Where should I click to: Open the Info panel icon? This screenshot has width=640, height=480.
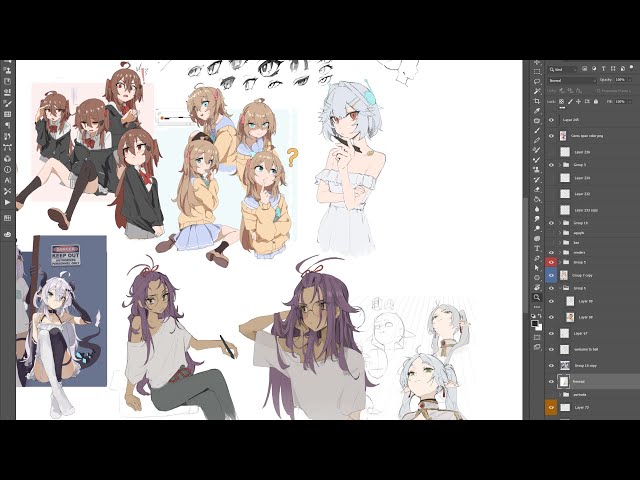[x=7, y=169]
